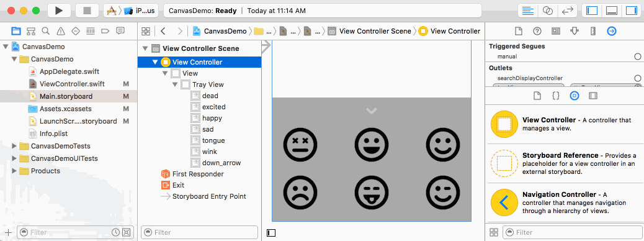Open Assets.xcassets catalog
Image resolution: width=644 pixels, height=241 pixels.
click(65, 109)
